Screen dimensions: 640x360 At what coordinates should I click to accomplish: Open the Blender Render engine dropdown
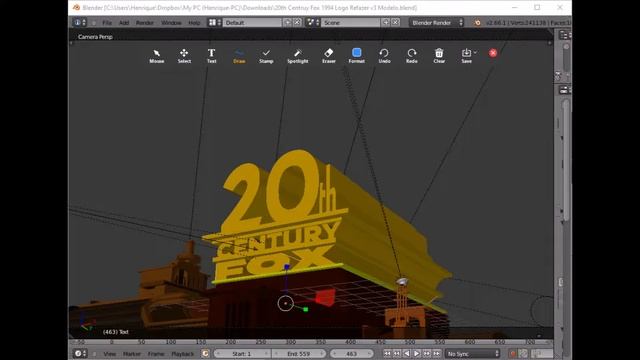coord(437,23)
